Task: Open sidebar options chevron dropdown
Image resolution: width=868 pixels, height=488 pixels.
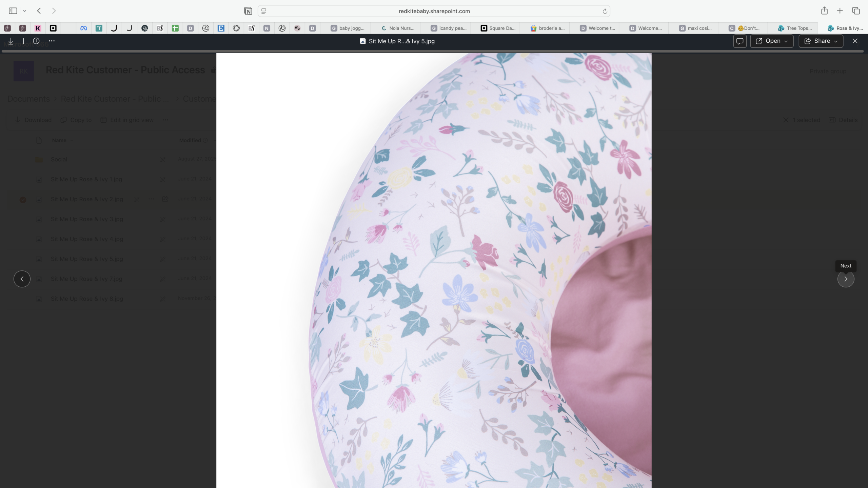Action: coord(24,11)
